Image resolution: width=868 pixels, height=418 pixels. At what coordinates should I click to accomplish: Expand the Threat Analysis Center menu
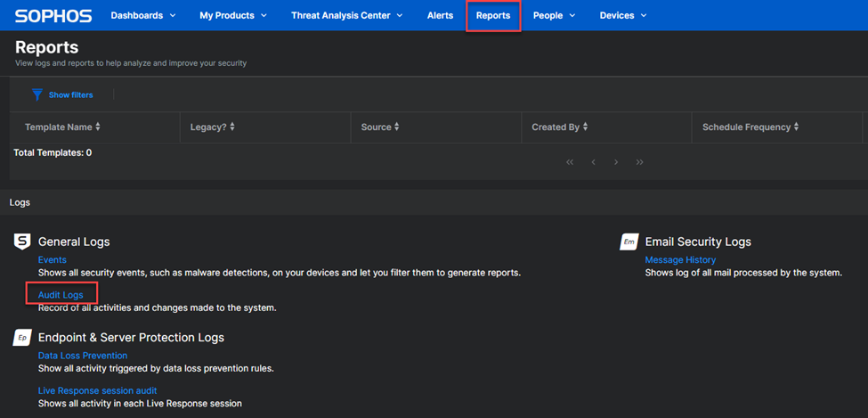346,15
